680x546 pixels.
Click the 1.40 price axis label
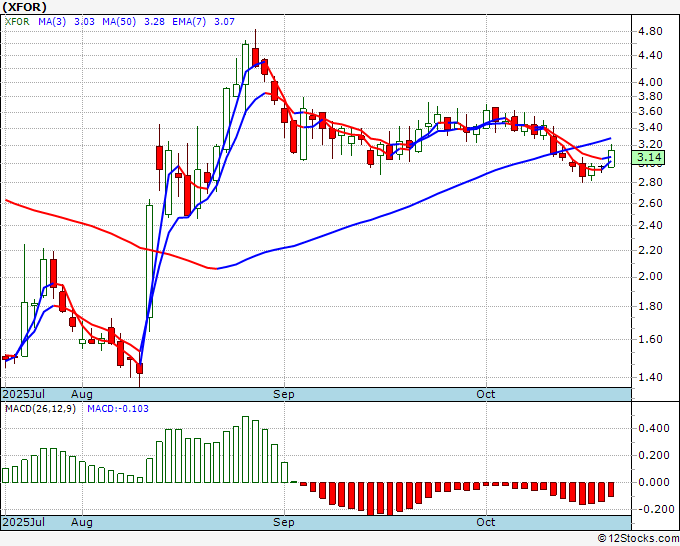click(x=649, y=377)
